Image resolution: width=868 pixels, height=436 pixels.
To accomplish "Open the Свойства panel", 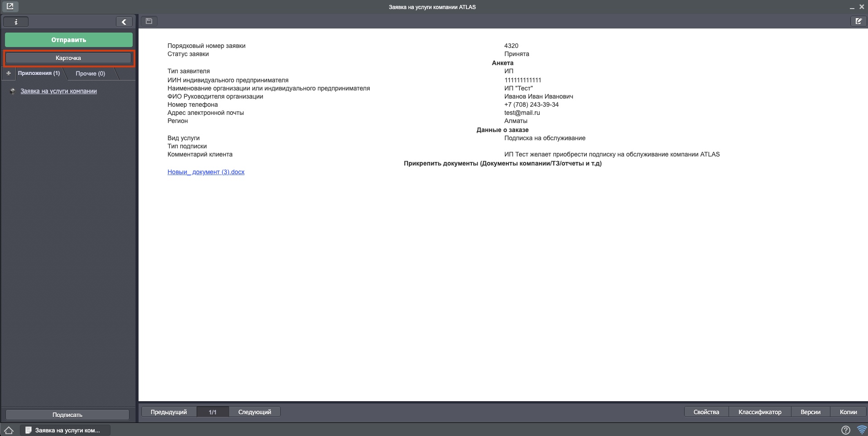I will point(706,412).
